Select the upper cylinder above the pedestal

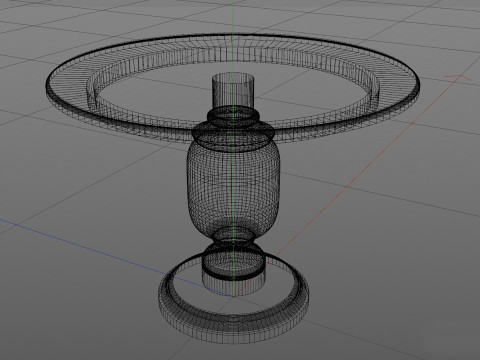pos(233,90)
